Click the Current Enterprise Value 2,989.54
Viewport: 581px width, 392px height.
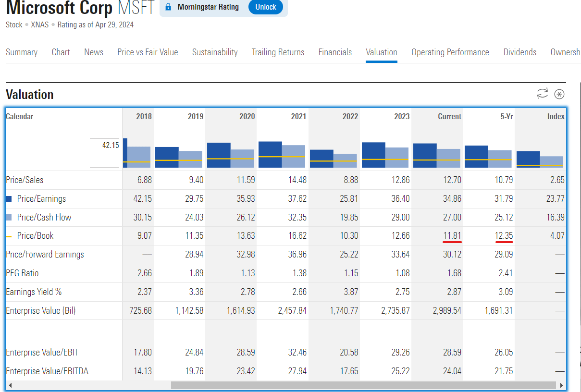tap(447, 311)
